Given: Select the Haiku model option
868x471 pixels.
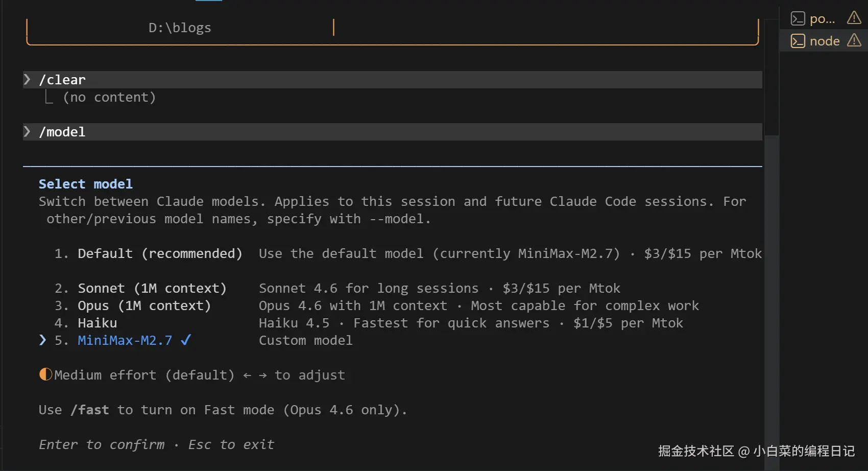Looking at the screenshot, I should click(97, 323).
